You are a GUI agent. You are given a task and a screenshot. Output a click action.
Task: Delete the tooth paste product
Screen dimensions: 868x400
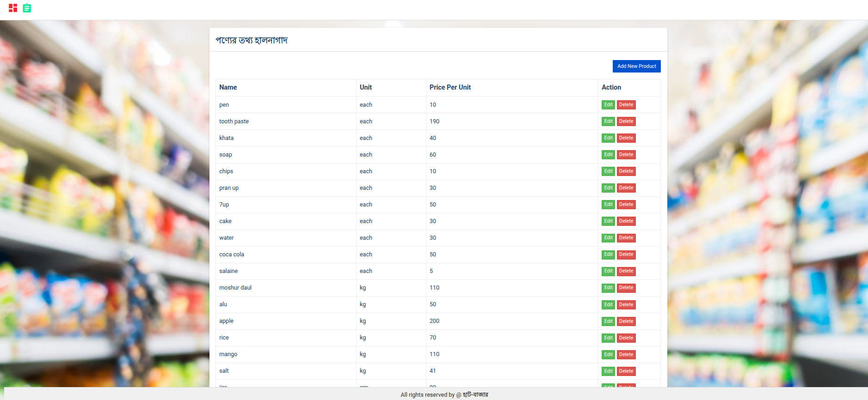[x=626, y=121]
